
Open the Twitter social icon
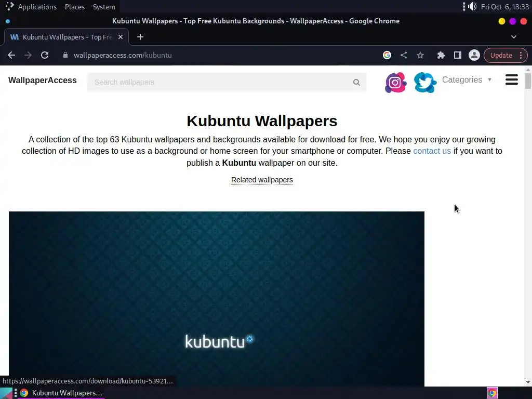tap(425, 82)
